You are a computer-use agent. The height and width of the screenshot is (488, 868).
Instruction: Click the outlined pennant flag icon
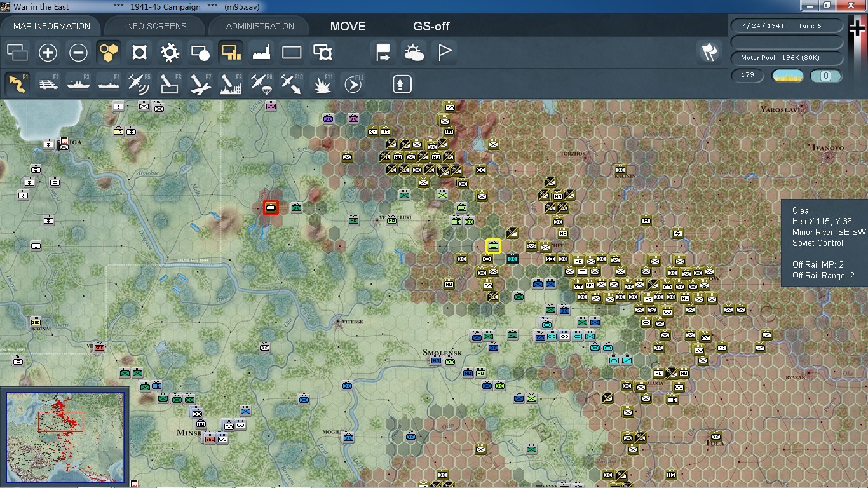point(444,53)
